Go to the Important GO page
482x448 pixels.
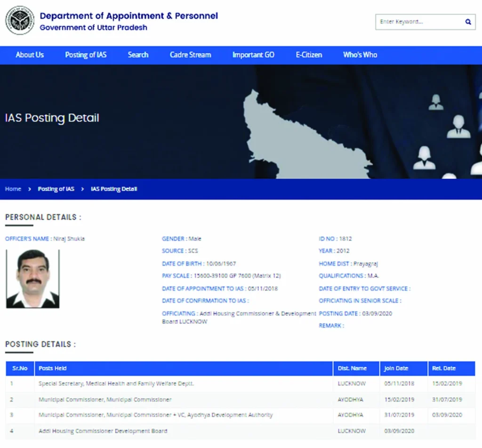[253, 55]
